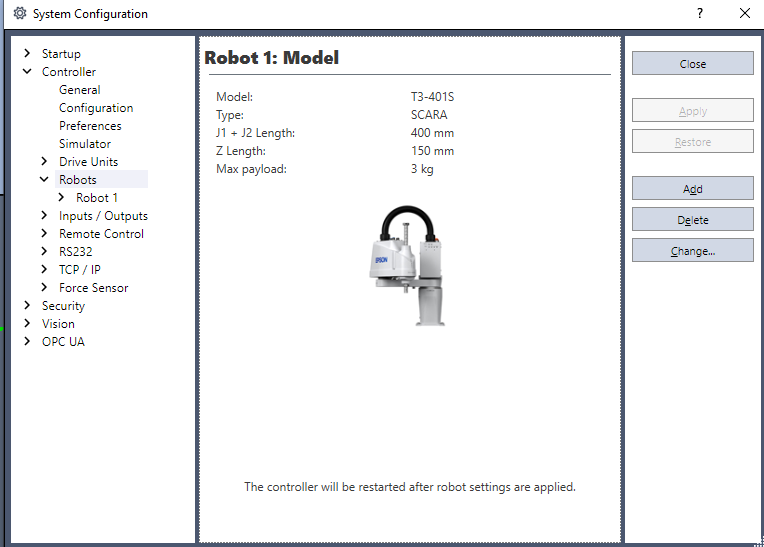
Task: Click the T3-401S model value
Action: click(x=432, y=96)
